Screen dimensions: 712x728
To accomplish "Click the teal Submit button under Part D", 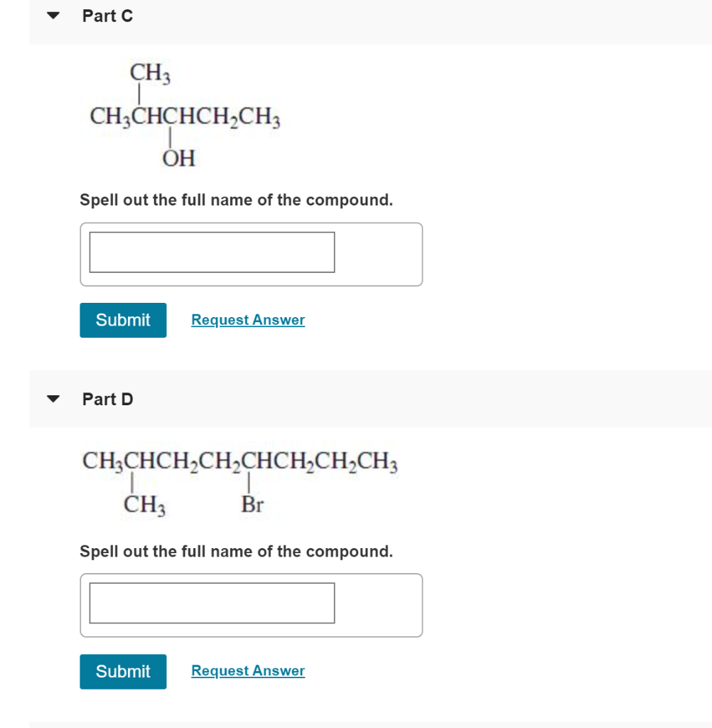I will tap(122, 671).
